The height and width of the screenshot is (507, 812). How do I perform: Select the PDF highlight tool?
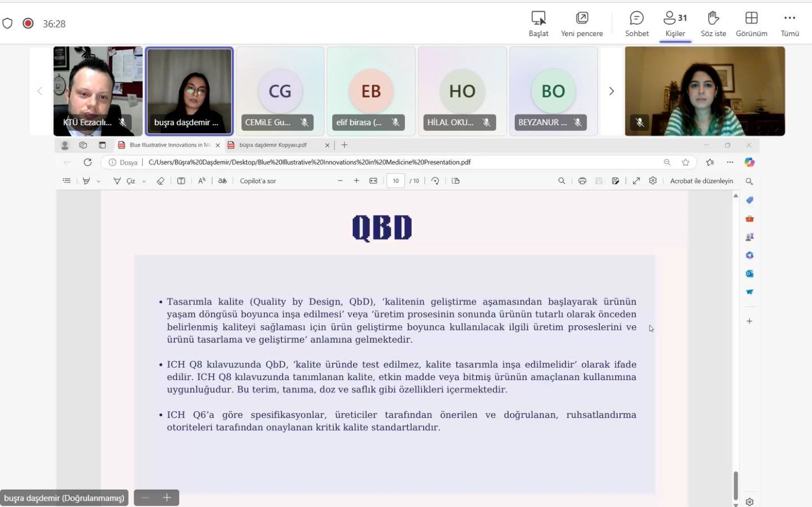[x=86, y=180]
